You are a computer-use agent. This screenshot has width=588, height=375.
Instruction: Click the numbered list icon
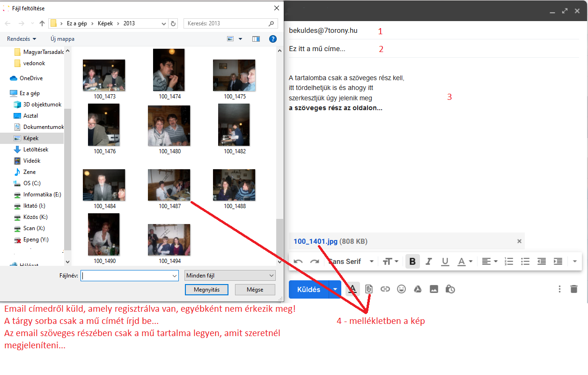pyautogui.click(x=509, y=262)
